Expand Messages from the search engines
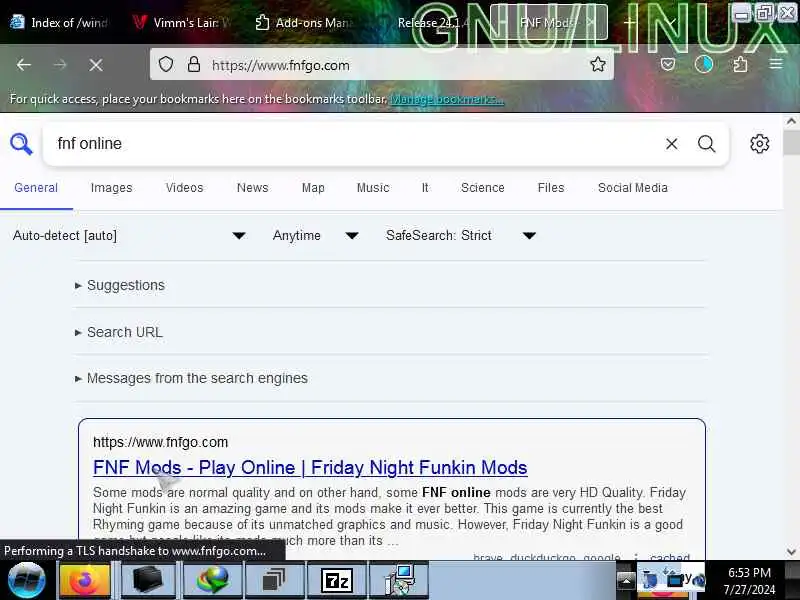This screenshot has height=600, width=800. [191, 378]
